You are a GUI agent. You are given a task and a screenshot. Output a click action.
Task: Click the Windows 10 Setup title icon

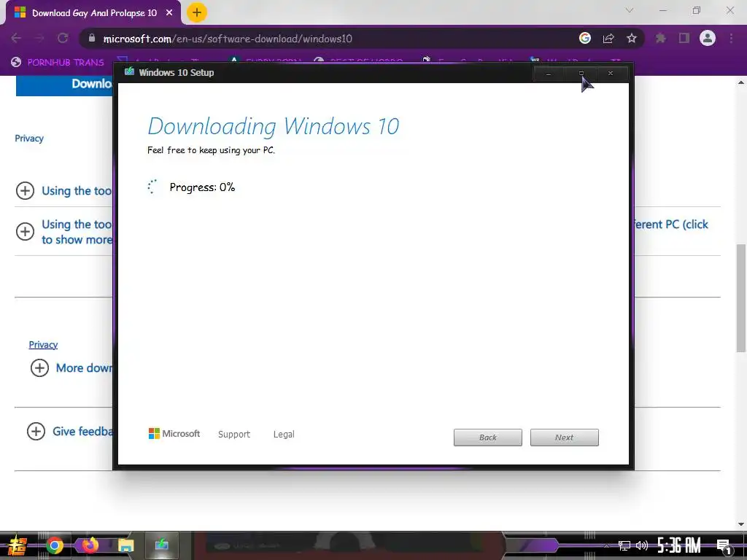pyautogui.click(x=129, y=72)
